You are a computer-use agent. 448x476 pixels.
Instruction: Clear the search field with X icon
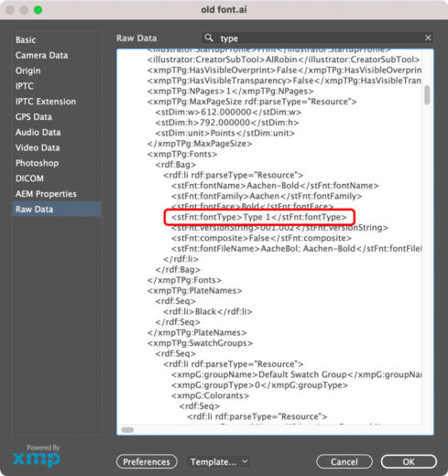[x=428, y=38]
